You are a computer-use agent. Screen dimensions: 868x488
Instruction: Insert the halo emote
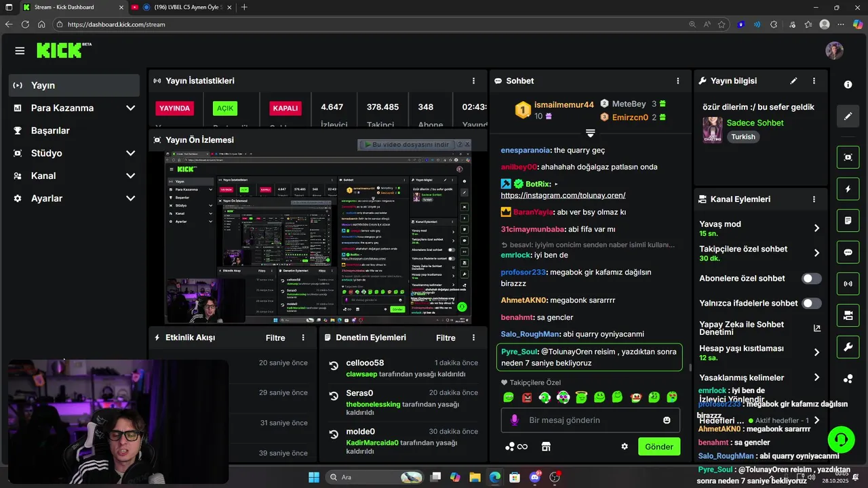point(581,397)
